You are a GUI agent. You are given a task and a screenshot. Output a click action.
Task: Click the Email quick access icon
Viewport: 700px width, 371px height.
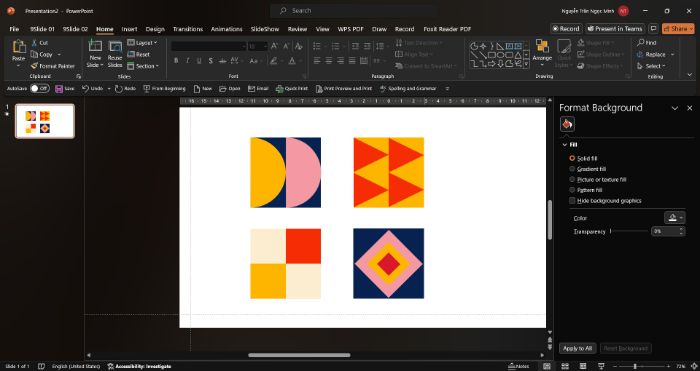click(251, 89)
